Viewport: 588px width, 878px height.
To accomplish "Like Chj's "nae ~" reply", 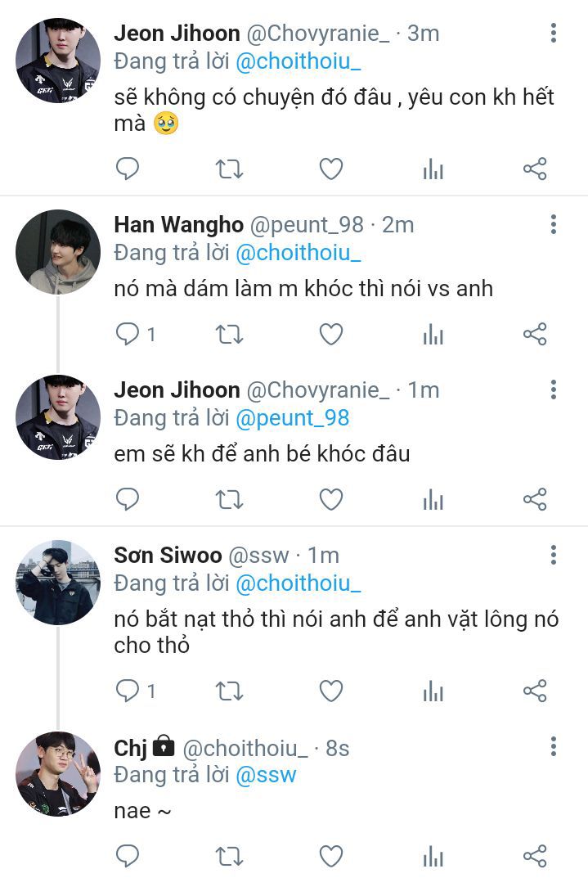I will [x=330, y=856].
